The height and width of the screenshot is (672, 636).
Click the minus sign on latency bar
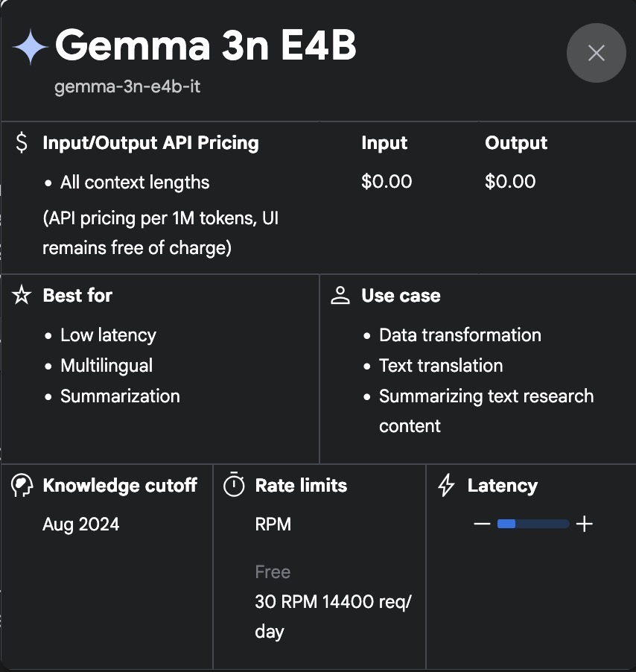(x=482, y=524)
